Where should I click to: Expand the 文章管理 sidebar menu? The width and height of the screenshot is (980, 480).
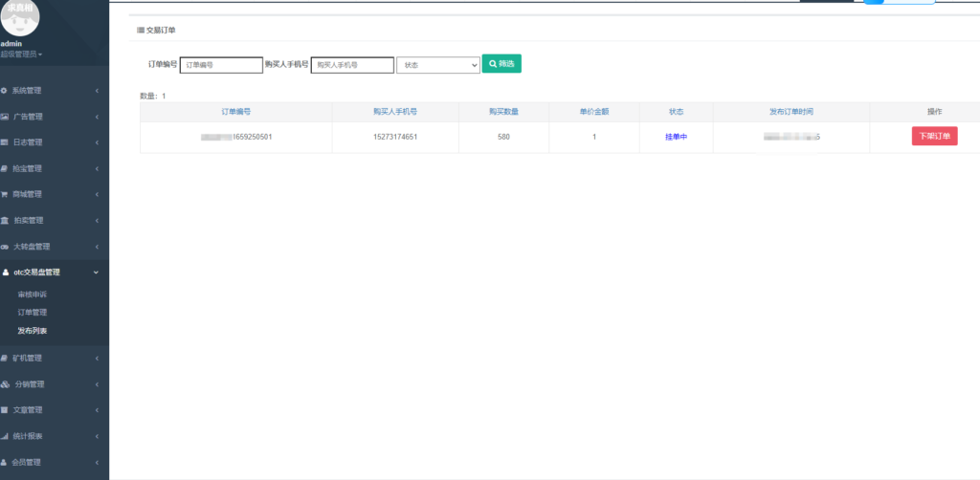click(54, 410)
